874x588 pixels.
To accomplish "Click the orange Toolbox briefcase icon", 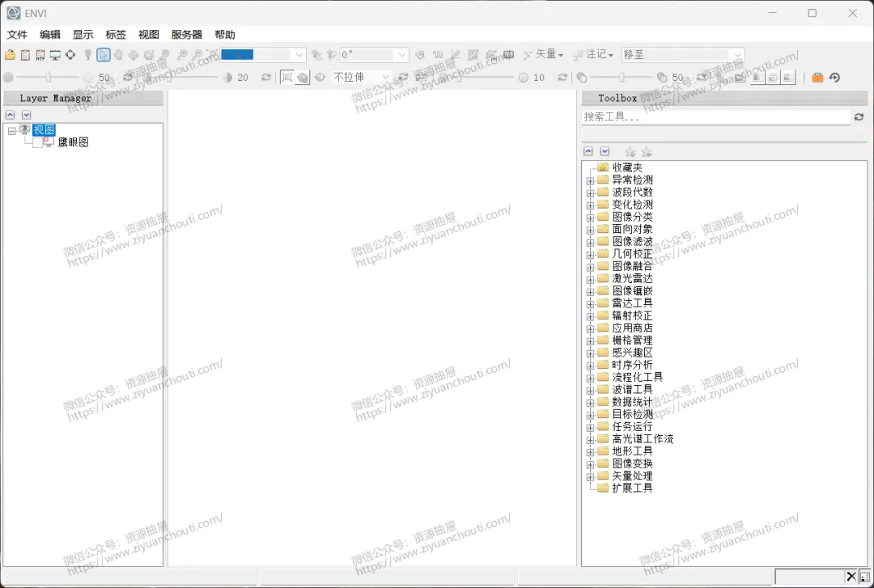I will (x=817, y=78).
